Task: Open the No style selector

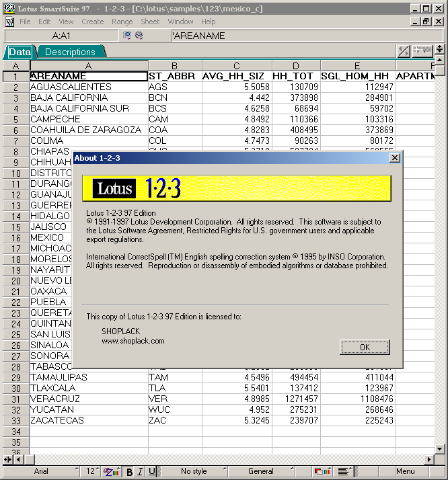Action: (x=194, y=471)
